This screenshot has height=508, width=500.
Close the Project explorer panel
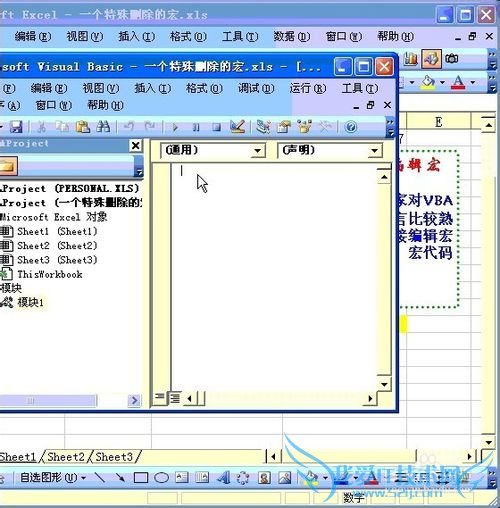[136, 145]
